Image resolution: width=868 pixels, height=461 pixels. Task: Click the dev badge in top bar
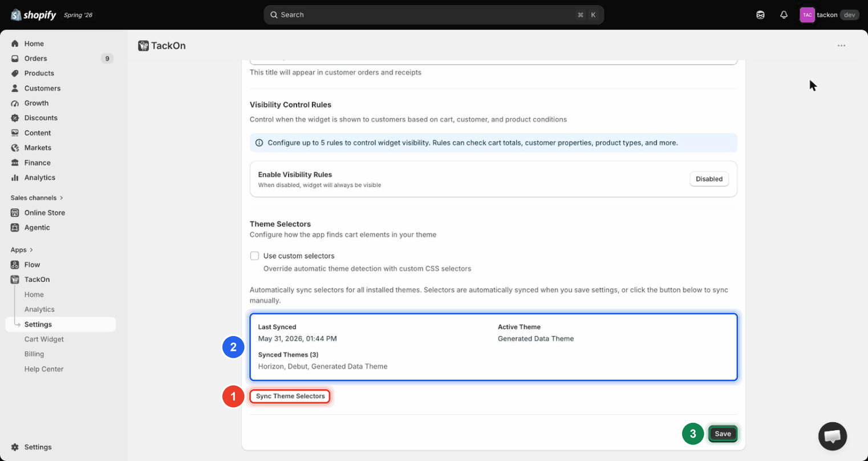click(x=850, y=15)
